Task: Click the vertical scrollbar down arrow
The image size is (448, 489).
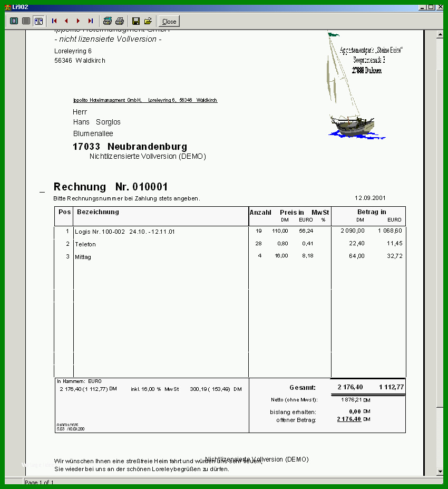Action: pyautogui.click(x=440, y=472)
